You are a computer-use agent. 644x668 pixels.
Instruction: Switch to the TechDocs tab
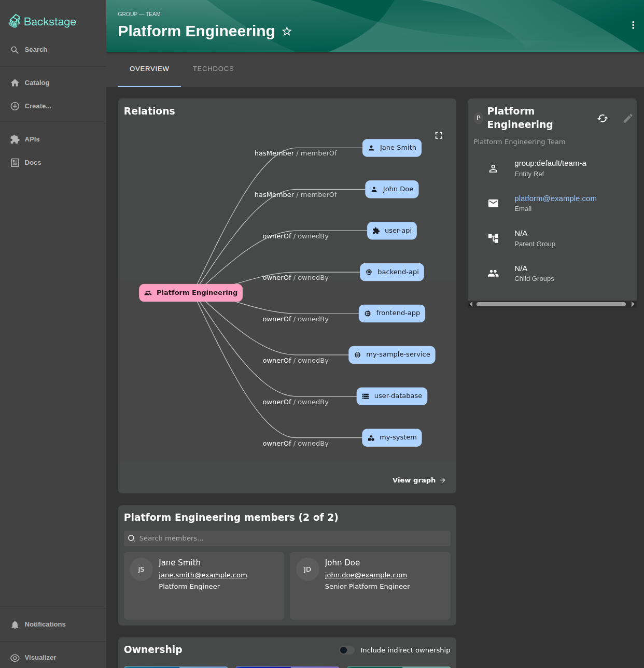tap(213, 69)
